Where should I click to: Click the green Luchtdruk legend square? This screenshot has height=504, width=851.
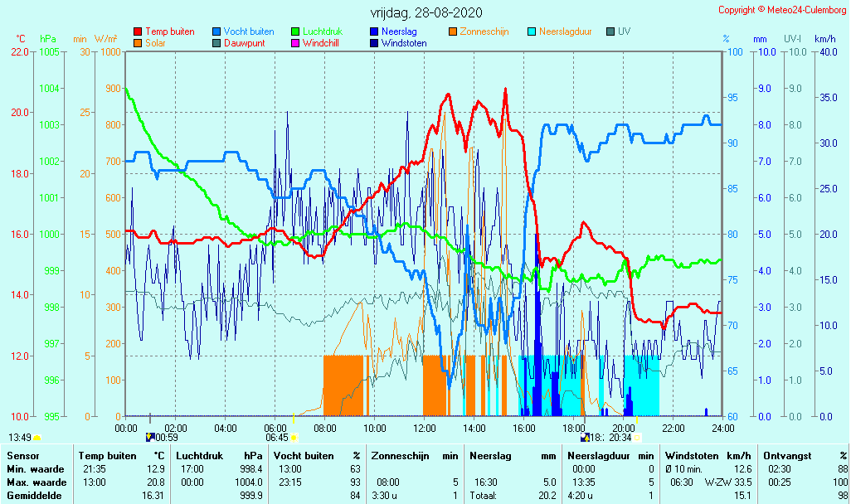(295, 32)
